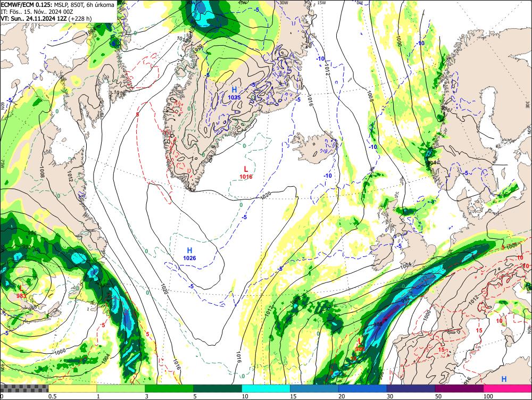
Task: Click the "30E" longitude label
Action: pos(529,104)
